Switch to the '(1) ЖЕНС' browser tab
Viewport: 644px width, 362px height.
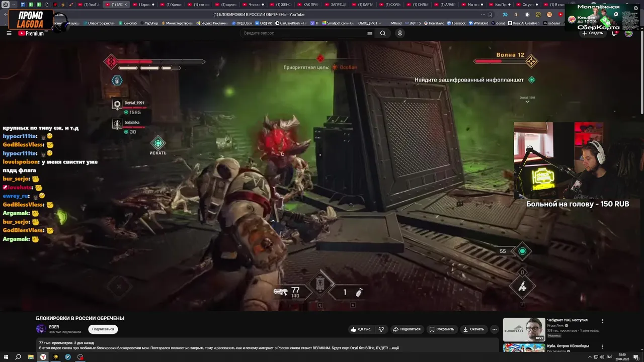click(281, 5)
